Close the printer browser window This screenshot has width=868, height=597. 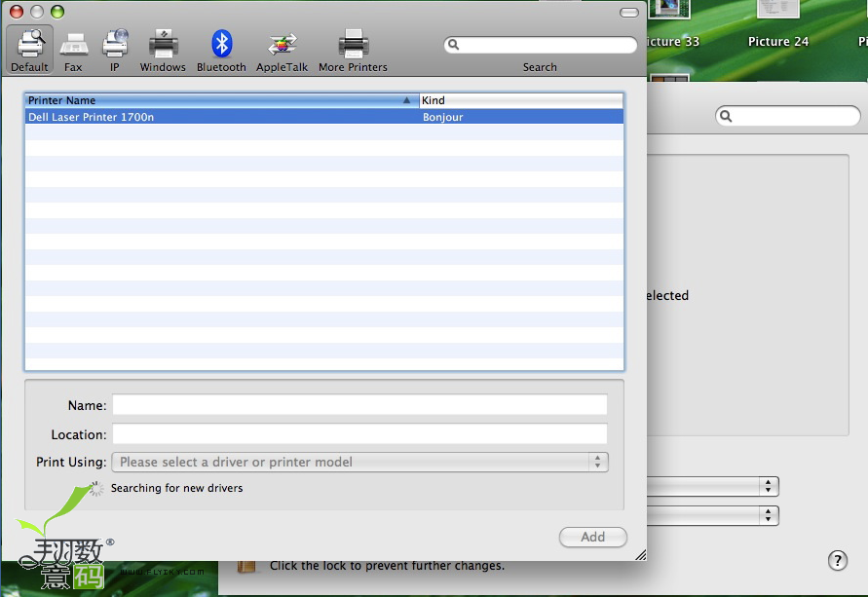coord(17,11)
